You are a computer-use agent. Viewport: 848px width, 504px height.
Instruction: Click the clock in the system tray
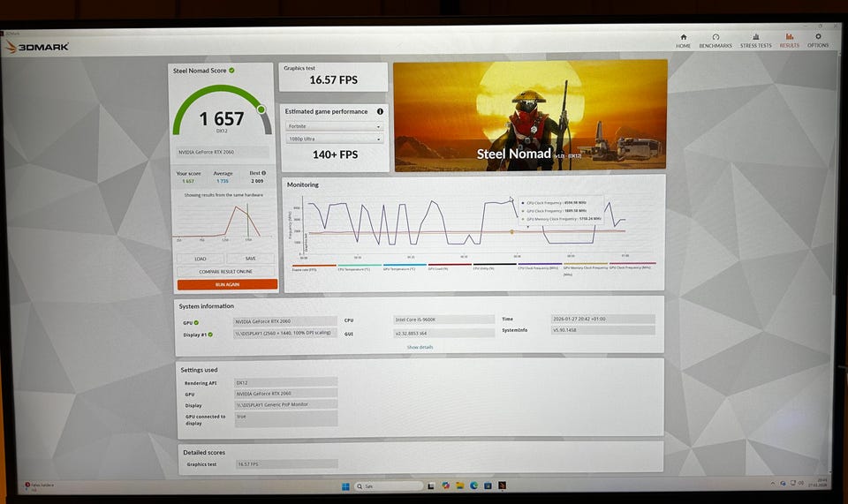click(818, 483)
